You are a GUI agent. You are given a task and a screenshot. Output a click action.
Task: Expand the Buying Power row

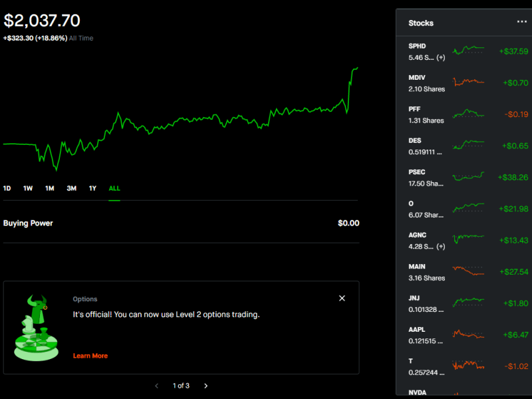(181, 223)
